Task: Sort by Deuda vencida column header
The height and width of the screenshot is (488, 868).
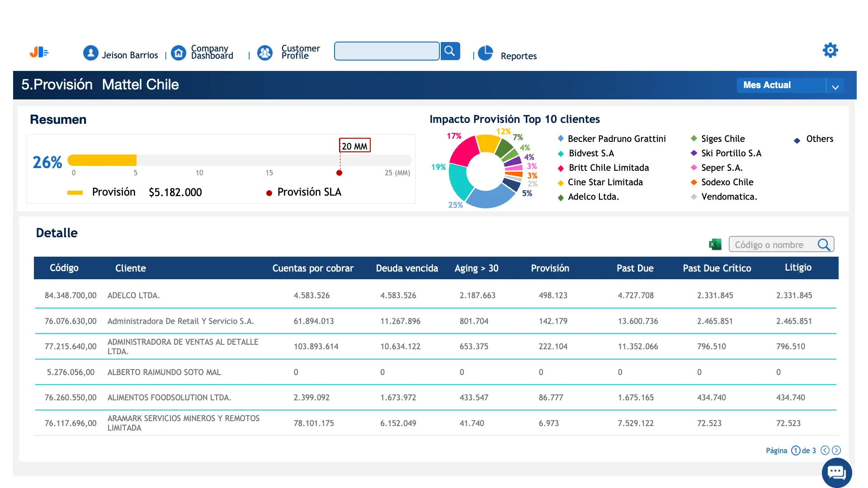Action: [x=407, y=268]
